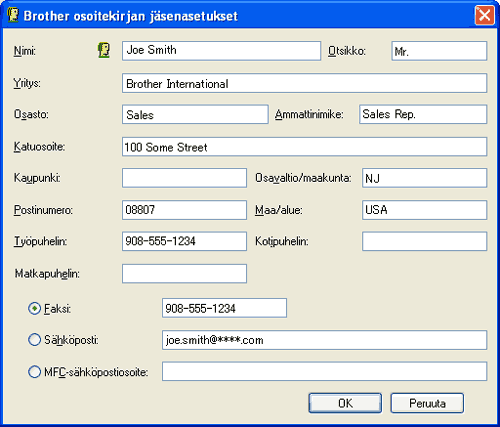
Task: Click the Postinumero: label
Action: click(43, 210)
